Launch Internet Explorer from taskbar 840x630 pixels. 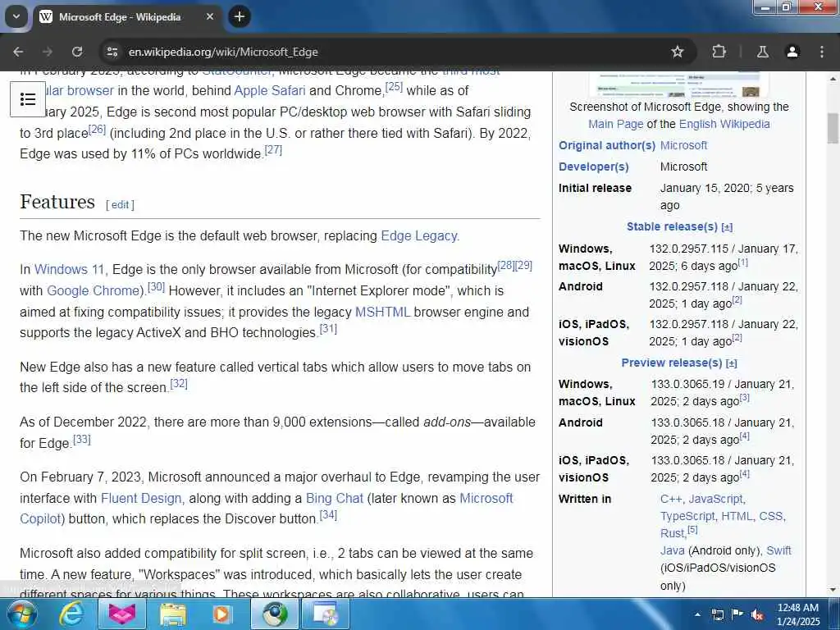pos(71,614)
